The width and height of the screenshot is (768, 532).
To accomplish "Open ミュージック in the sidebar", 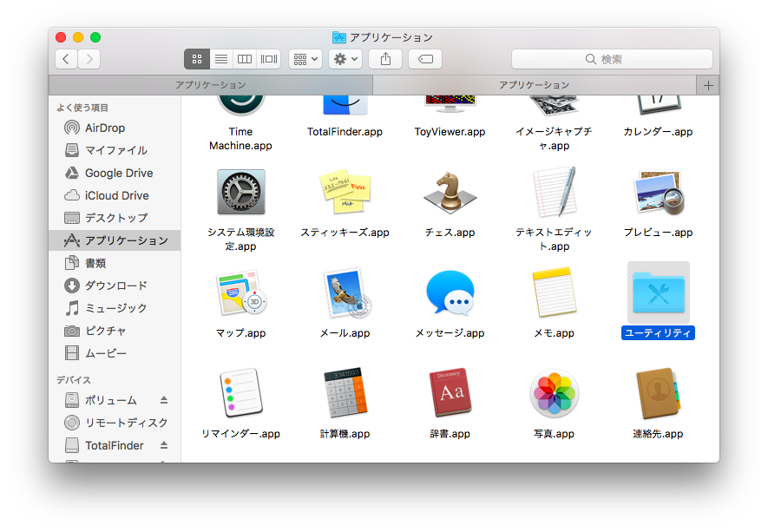I will (115, 308).
